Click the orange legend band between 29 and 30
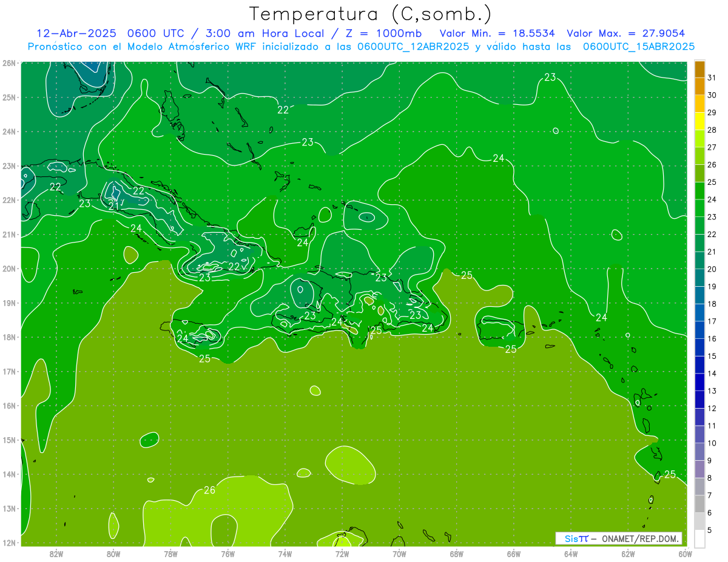 point(699,104)
